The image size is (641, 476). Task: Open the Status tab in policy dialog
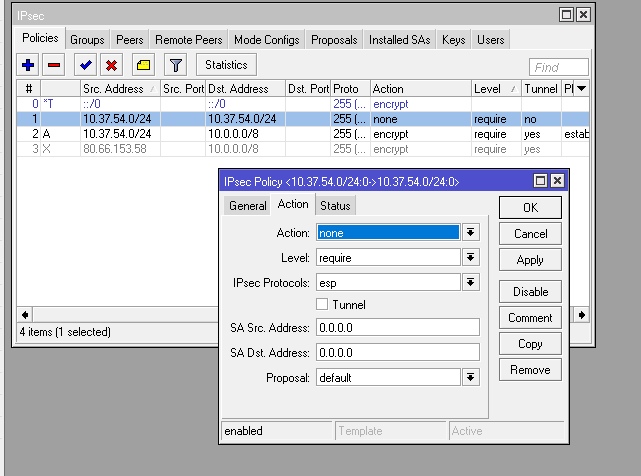335,205
